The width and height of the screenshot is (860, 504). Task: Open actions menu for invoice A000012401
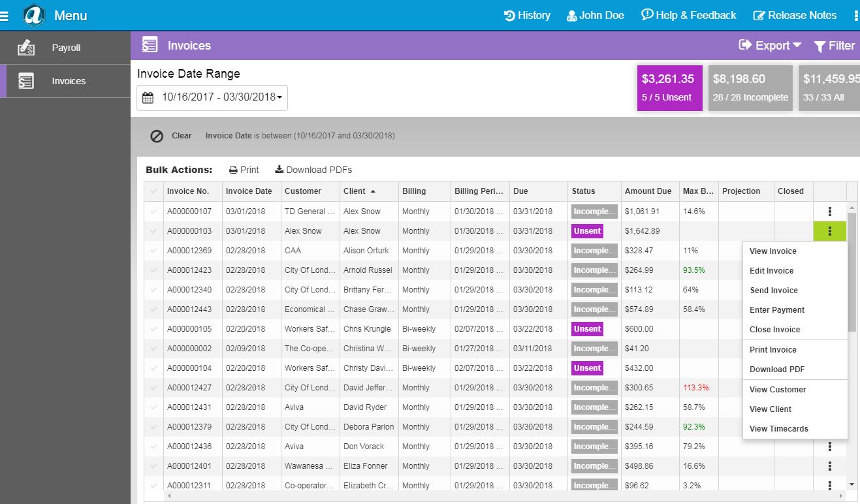(829, 466)
